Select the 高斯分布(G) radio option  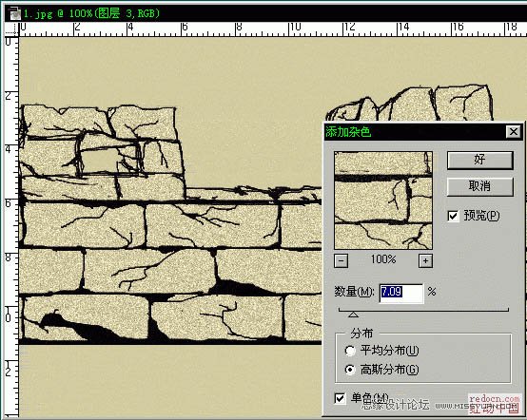pos(350,370)
